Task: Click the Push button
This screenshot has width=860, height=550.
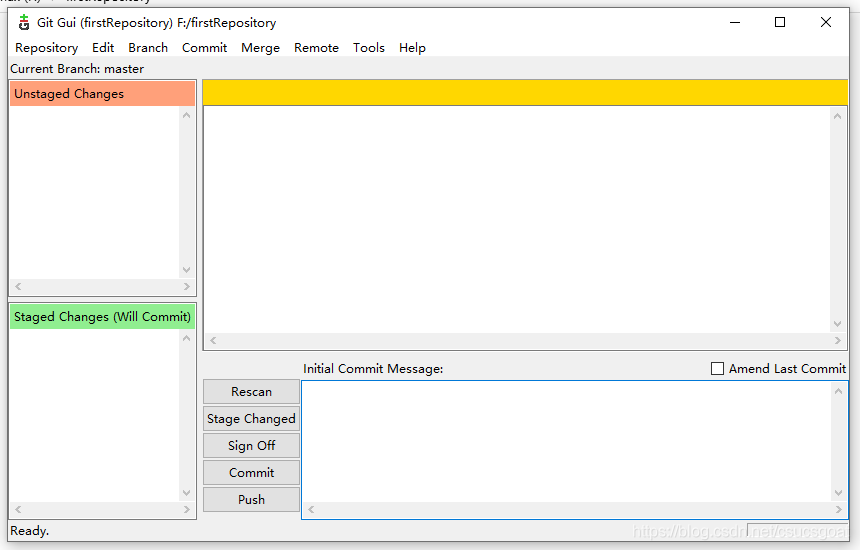Action: click(x=251, y=499)
